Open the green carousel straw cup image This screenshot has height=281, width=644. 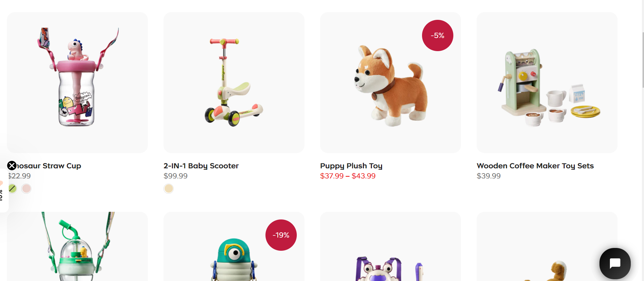77,246
